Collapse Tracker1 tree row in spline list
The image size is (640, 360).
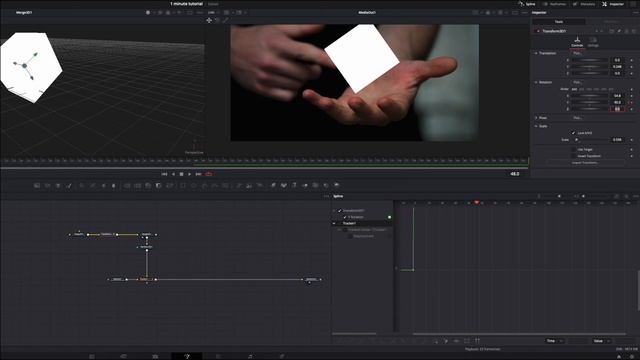334,223
